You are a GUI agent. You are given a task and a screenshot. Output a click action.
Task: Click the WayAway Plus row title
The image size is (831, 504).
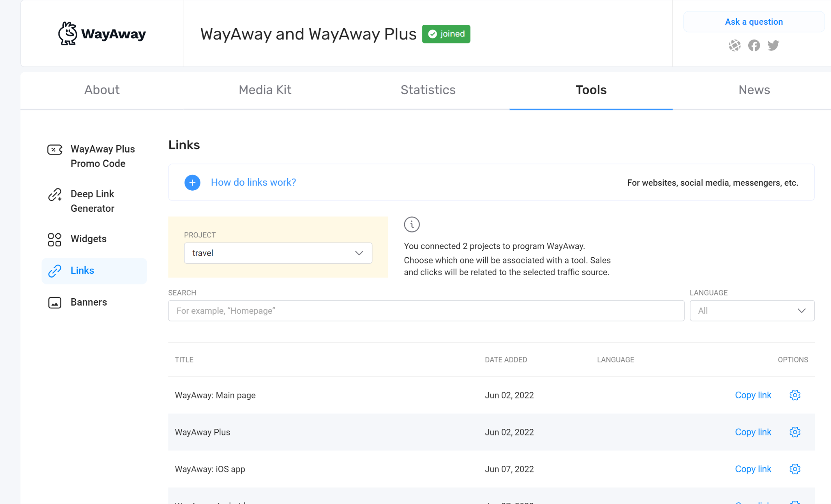202,432
